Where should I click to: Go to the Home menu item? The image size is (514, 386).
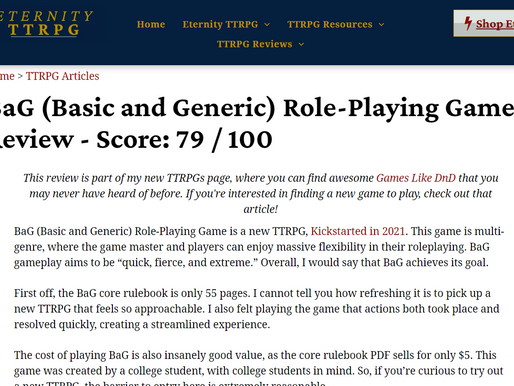151,24
